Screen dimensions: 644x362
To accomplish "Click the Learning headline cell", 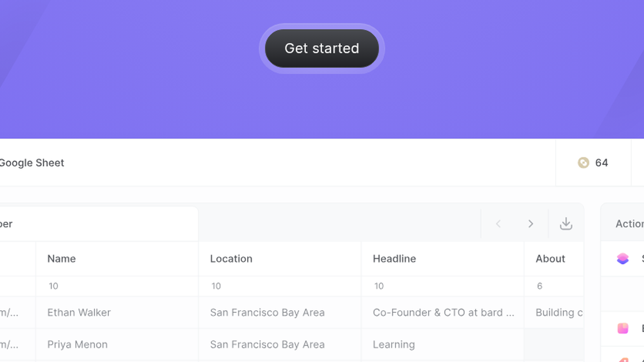I will 443,345.
